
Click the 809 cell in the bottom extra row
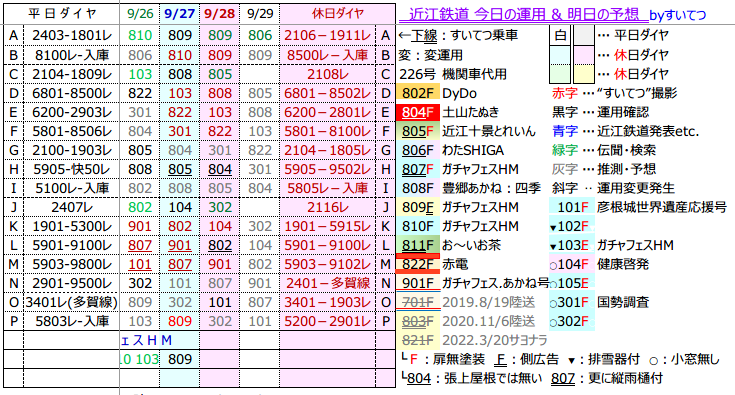coord(180,359)
